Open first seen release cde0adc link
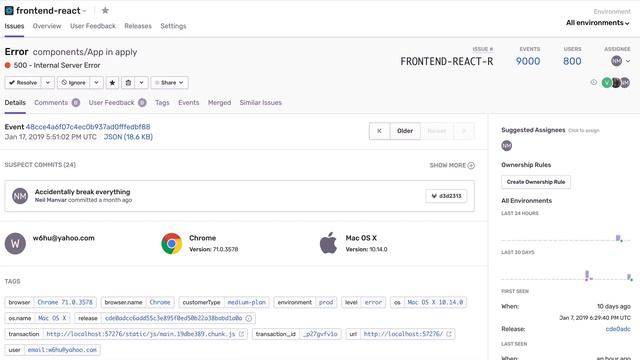 tap(618, 329)
